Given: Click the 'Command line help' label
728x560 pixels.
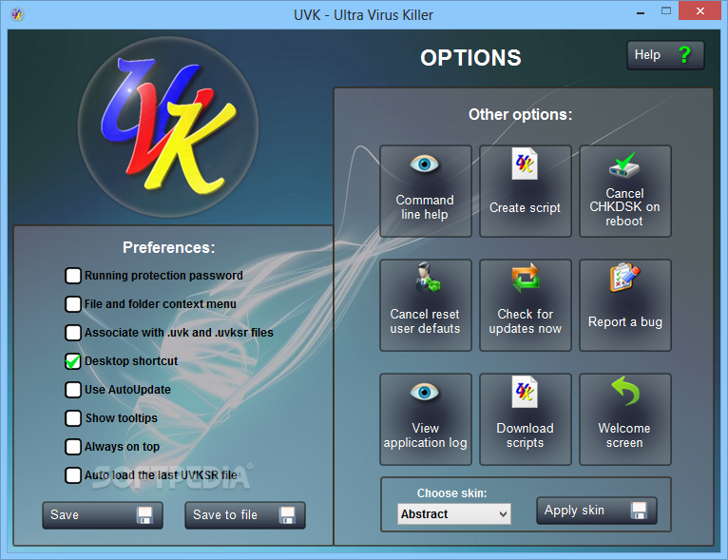Looking at the screenshot, I should [x=425, y=207].
